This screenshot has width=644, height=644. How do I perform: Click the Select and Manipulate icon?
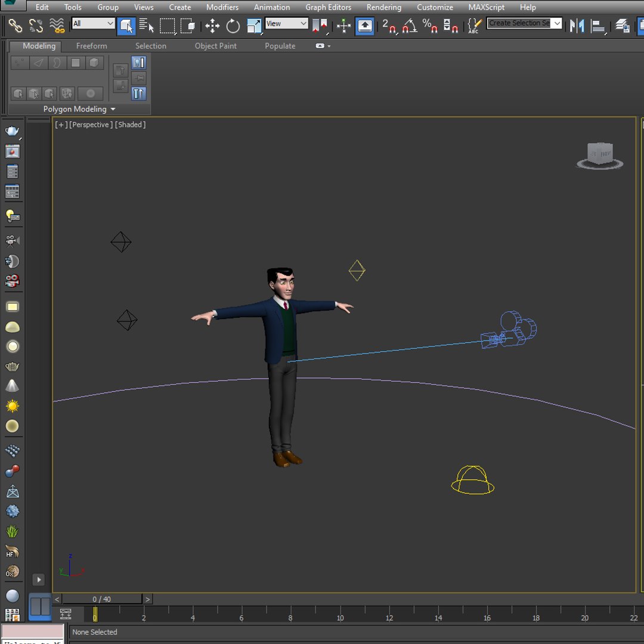[x=344, y=26]
